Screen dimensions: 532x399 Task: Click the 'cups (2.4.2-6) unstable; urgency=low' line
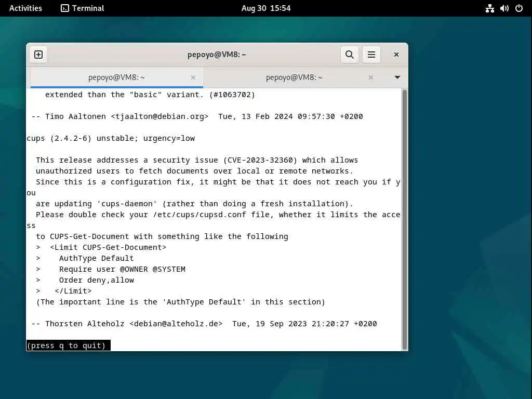tap(111, 138)
